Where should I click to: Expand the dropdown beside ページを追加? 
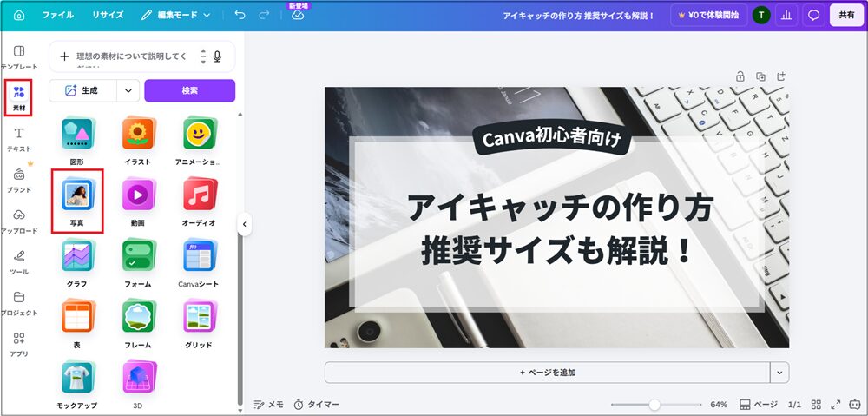[779, 373]
